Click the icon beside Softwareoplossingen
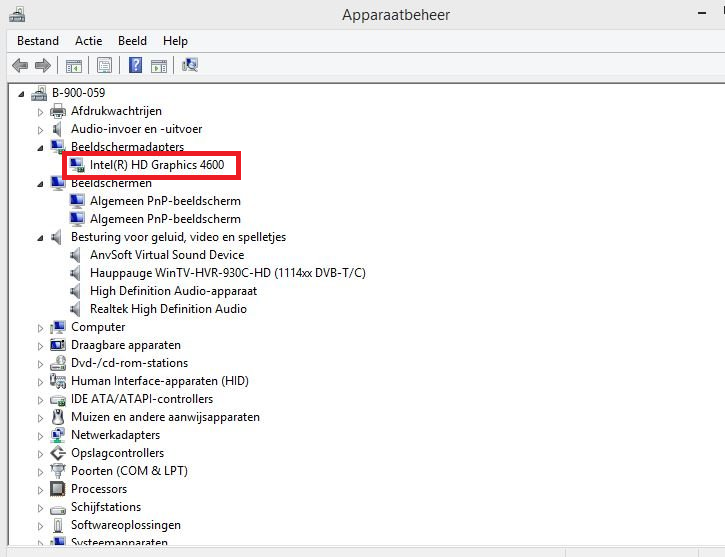This screenshot has height=557, width=725. click(58, 525)
